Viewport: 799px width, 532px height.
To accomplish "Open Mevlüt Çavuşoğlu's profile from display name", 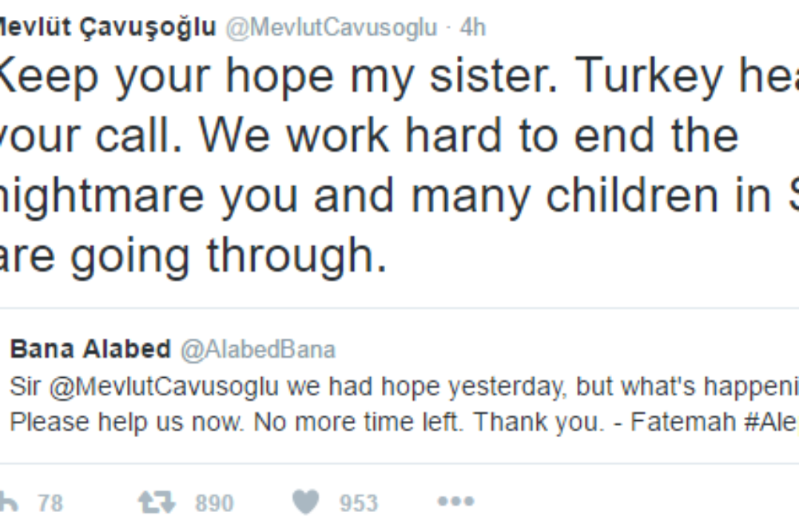I will (108, 27).
